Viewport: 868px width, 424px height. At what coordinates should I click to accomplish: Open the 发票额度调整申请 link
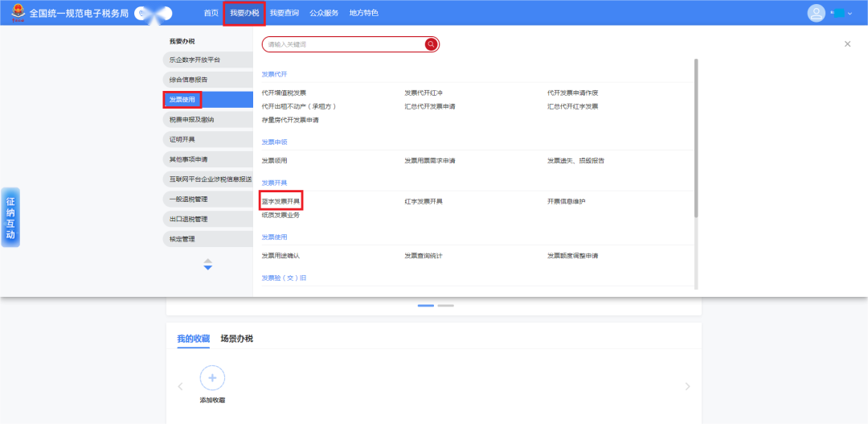coord(573,256)
